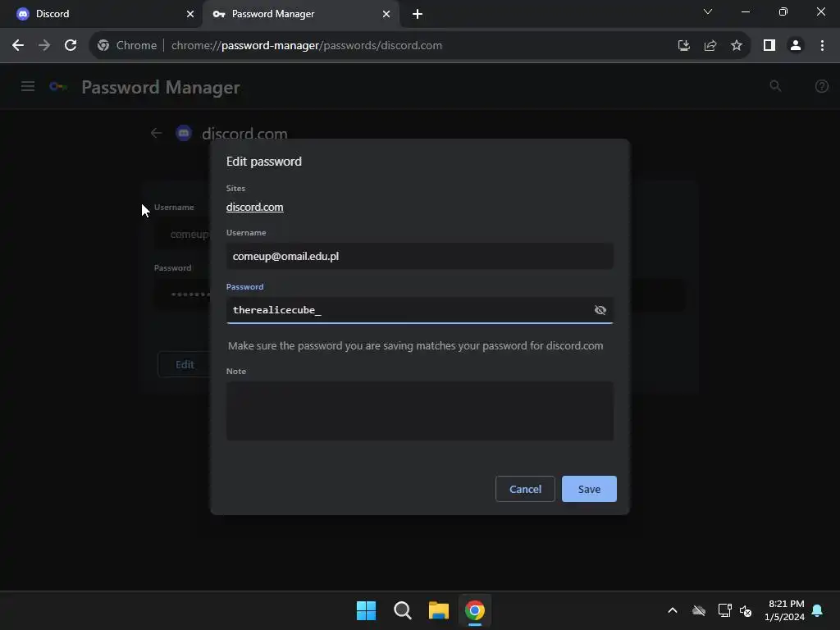Screen dimensions: 840x630
Task: Click into the Note text area
Action: [x=419, y=411]
